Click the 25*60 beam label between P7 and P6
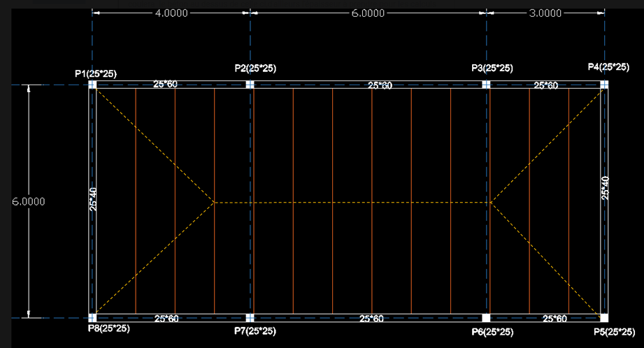Image resolution: width=644 pixels, height=348 pixels. pos(371,319)
